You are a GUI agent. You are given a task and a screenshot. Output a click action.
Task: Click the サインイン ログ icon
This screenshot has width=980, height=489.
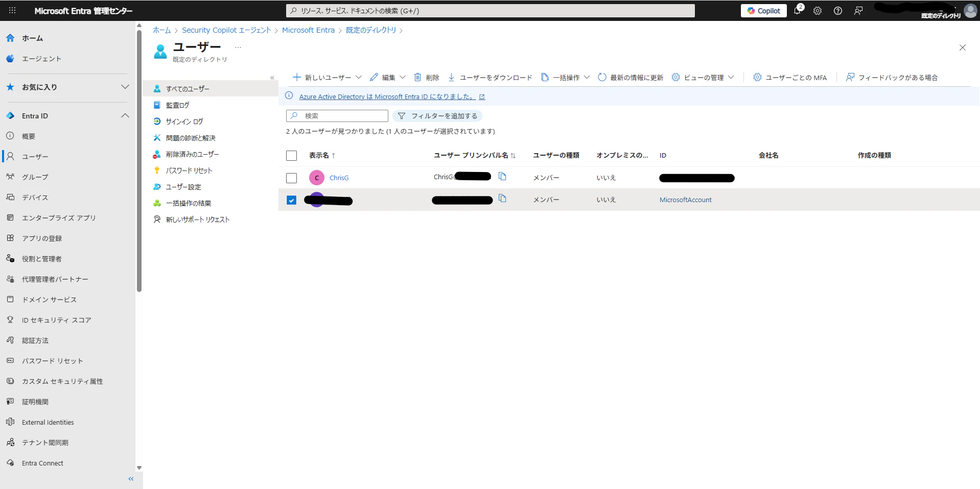[157, 121]
